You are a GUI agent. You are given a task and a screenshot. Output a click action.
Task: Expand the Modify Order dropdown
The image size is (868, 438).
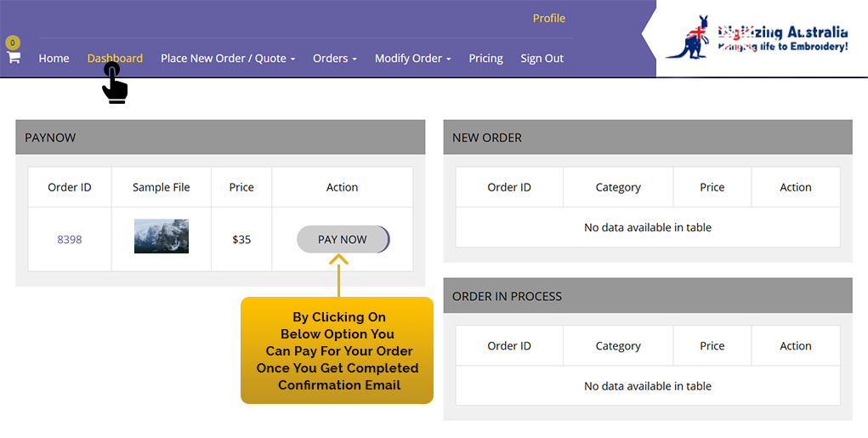pyautogui.click(x=412, y=58)
